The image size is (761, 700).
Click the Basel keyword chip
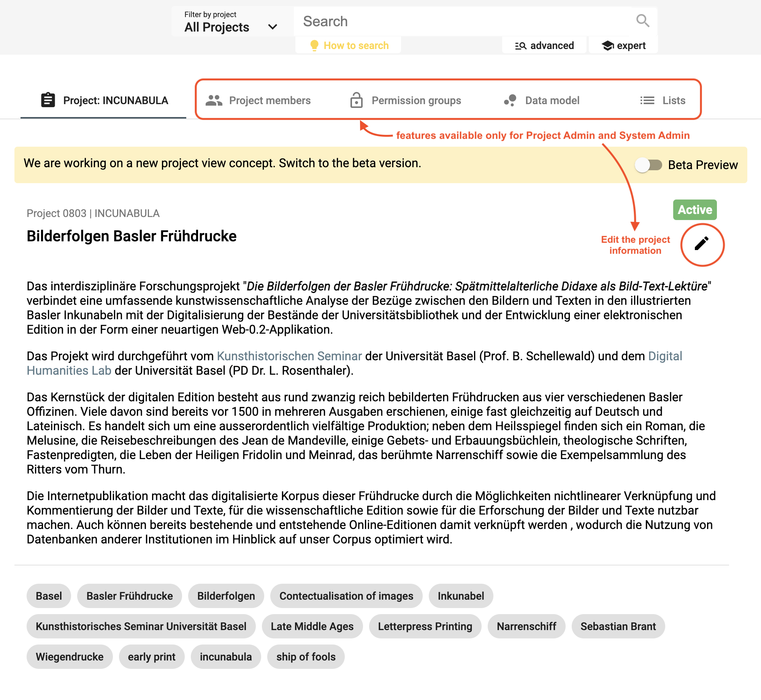click(49, 596)
